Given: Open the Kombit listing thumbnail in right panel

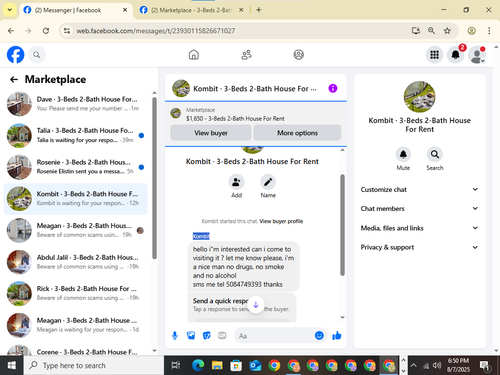Looking at the screenshot, I should (419, 97).
